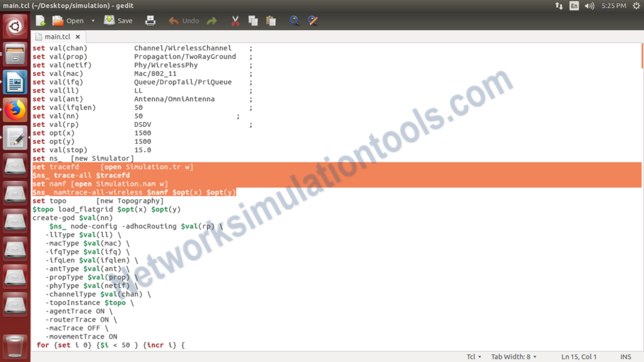The image size is (644, 362).
Task: Paste from the clipboard
Action: pos(270,20)
